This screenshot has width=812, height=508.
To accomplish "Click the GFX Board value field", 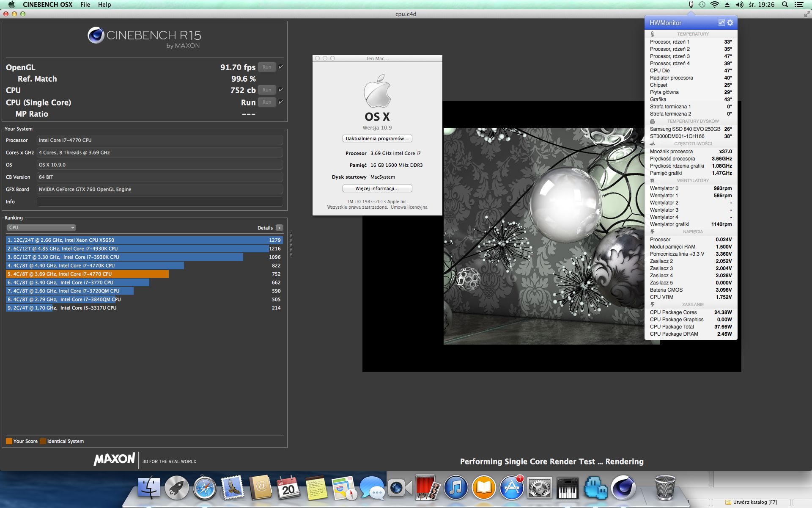I will pos(160,189).
